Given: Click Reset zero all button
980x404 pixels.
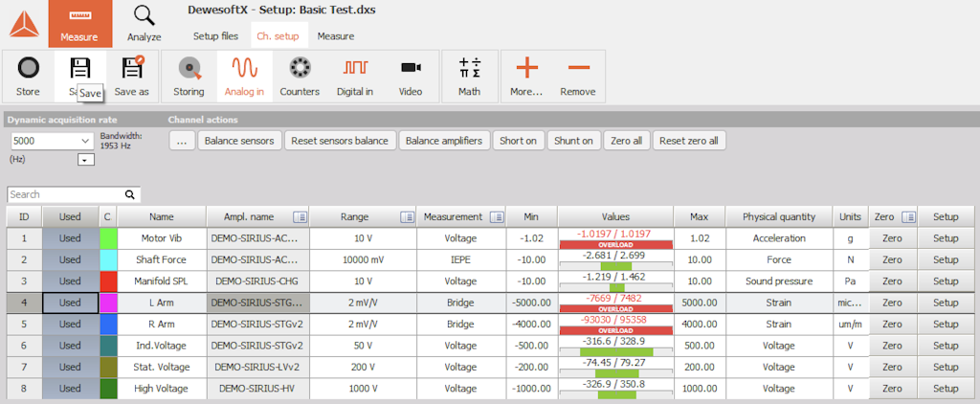Looking at the screenshot, I should [x=689, y=141].
